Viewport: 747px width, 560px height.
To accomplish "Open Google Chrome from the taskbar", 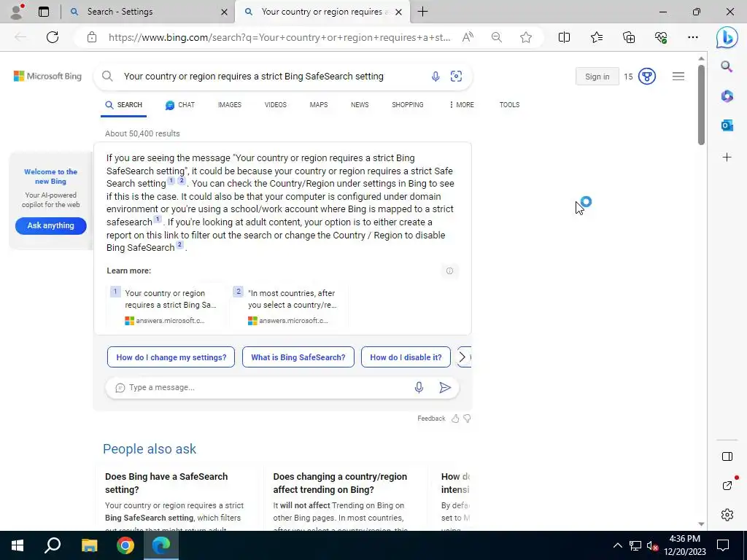I will click(125, 545).
